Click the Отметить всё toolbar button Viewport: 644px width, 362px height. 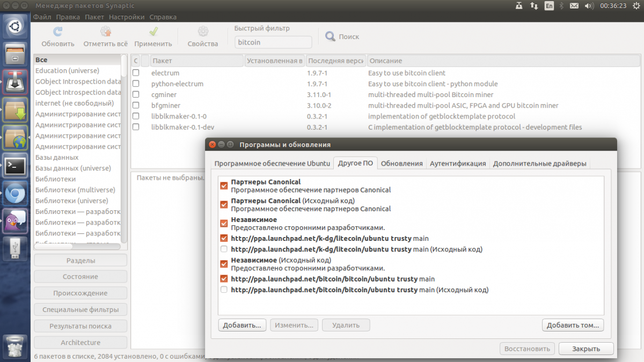[x=106, y=37]
